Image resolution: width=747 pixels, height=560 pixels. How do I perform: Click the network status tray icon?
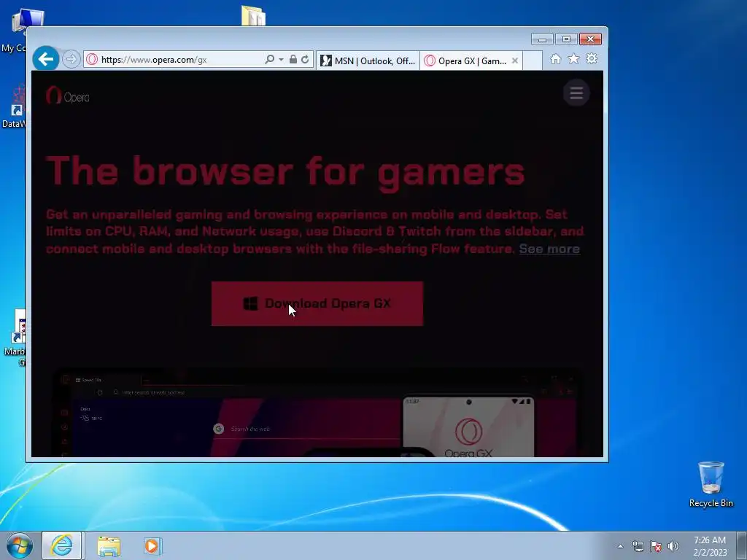click(638, 546)
